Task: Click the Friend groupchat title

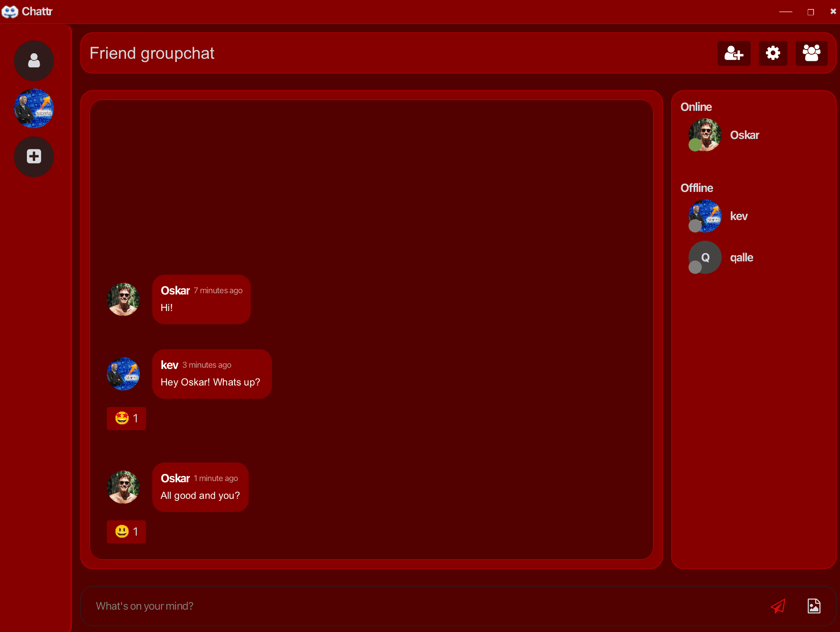Action: [x=152, y=53]
